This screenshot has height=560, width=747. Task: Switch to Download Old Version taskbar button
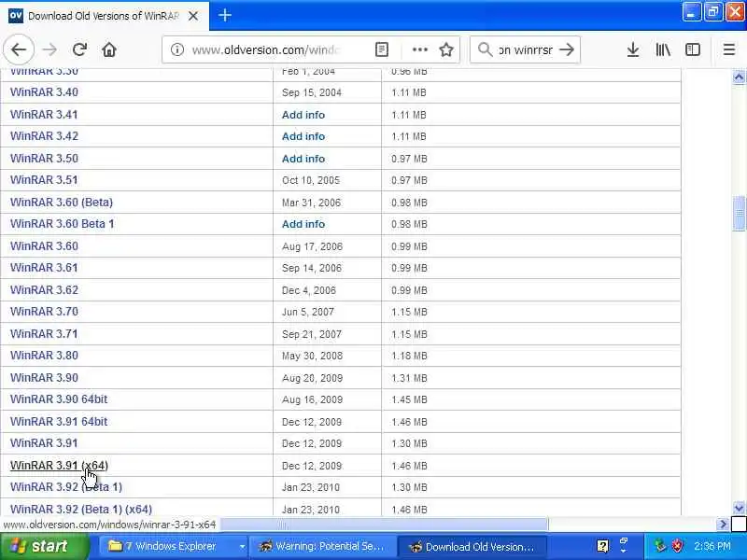(x=472, y=546)
